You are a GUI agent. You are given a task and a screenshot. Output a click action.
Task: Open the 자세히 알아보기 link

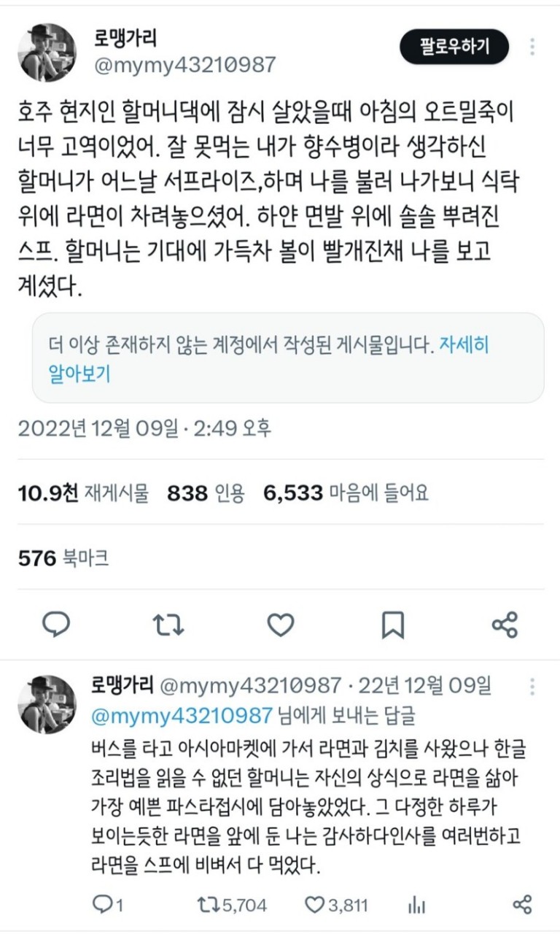463,345
